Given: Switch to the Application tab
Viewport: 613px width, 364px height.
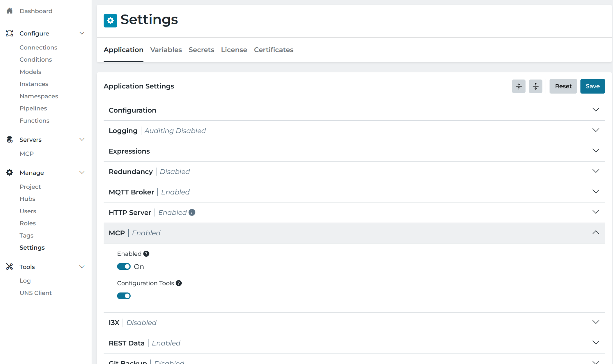Looking at the screenshot, I should coord(124,50).
